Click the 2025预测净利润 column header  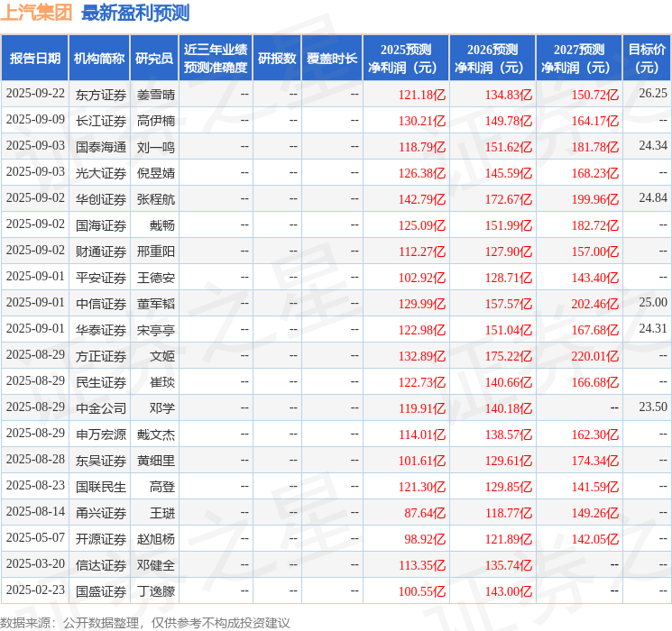pos(406,59)
